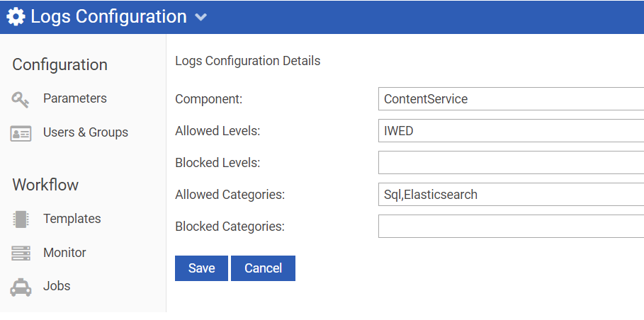
Task: Click the key icon beside Parameters
Action: pyautogui.click(x=21, y=99)
